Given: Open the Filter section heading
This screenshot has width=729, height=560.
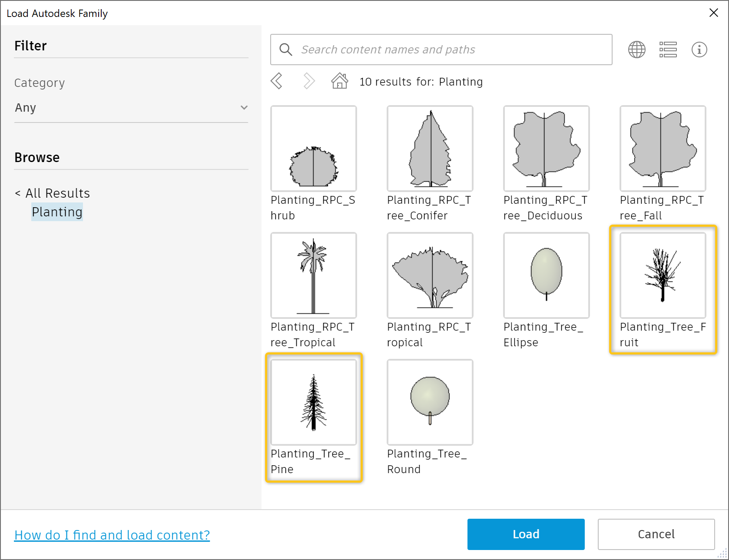Looking at the screenshot, I should pos(30,45).
